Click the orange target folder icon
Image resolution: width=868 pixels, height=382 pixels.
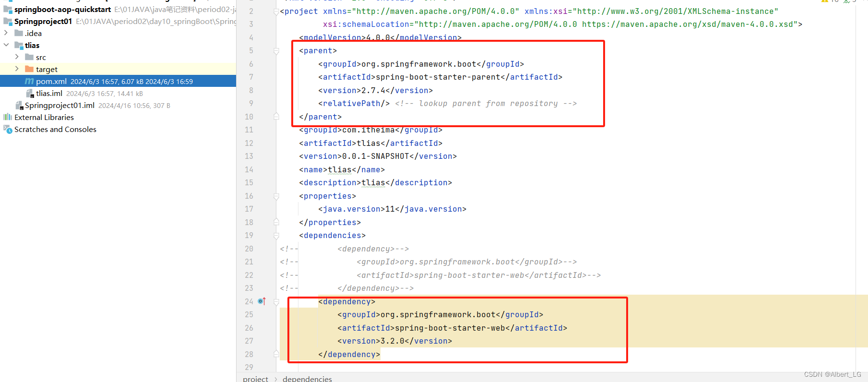point(29,69)
